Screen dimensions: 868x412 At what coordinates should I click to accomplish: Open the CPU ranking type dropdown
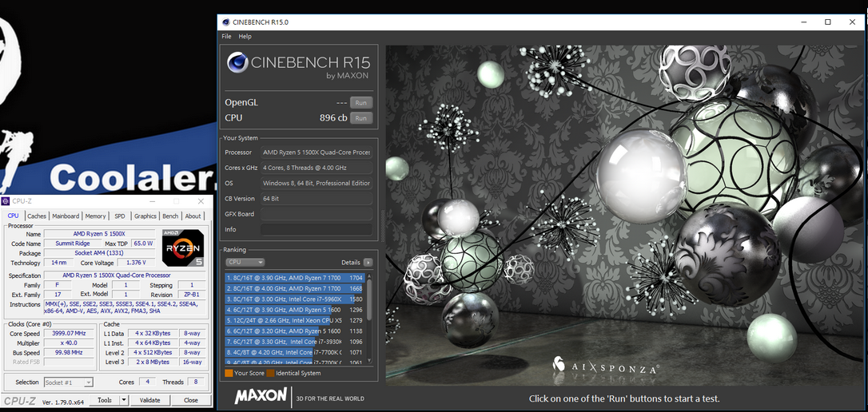pyautogui.click(x=245, y=262)
